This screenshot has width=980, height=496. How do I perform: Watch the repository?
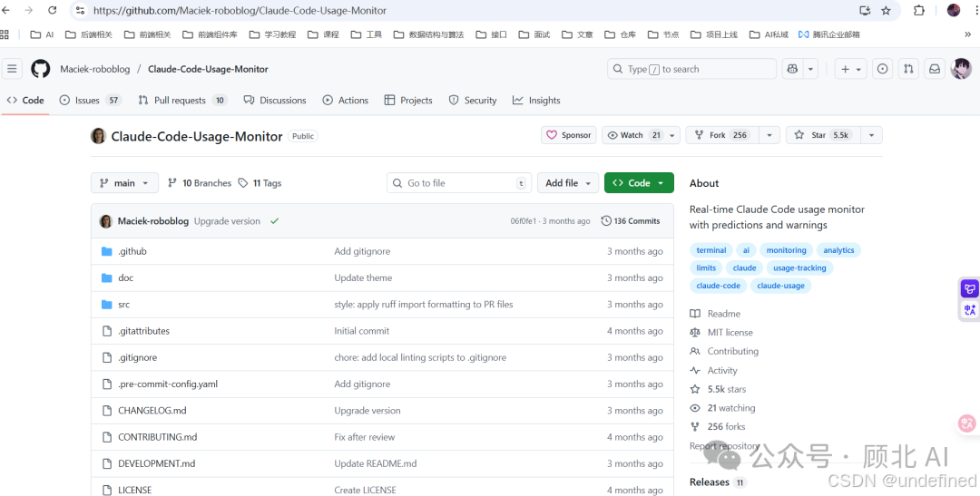click(x=633, y=135)
